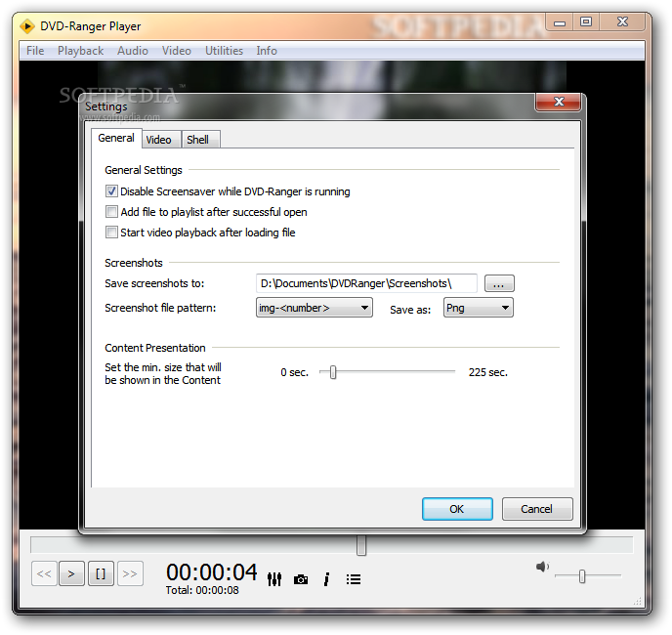Open the File menu
Viewport: 672px width, 635px height.
[35, 51]
